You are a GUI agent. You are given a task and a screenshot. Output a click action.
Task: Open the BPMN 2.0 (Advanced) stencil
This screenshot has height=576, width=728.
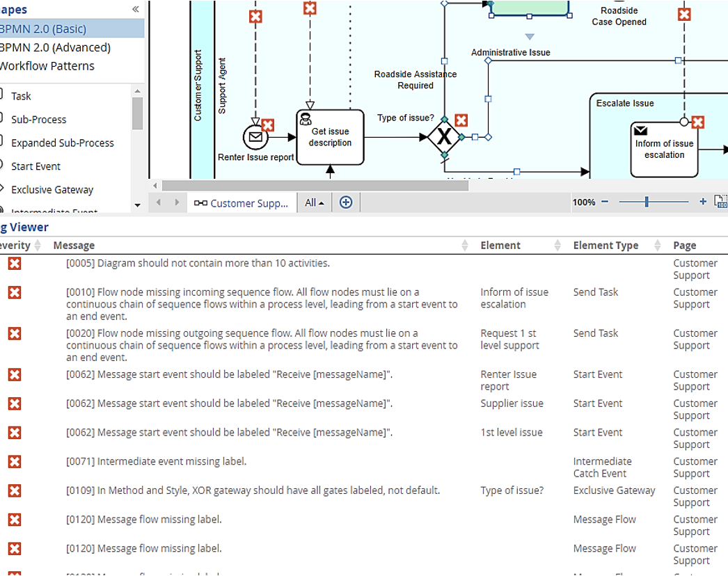(x=56, y=47)
